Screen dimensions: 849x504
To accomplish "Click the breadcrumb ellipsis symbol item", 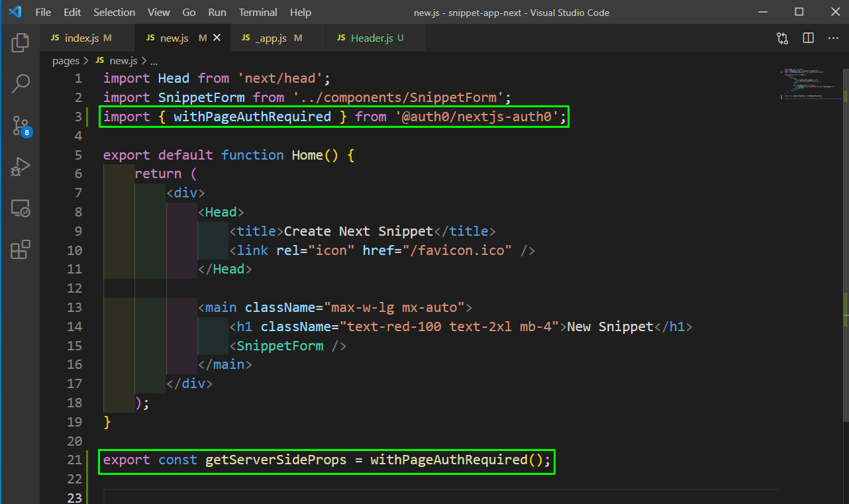I will (155, 61).
